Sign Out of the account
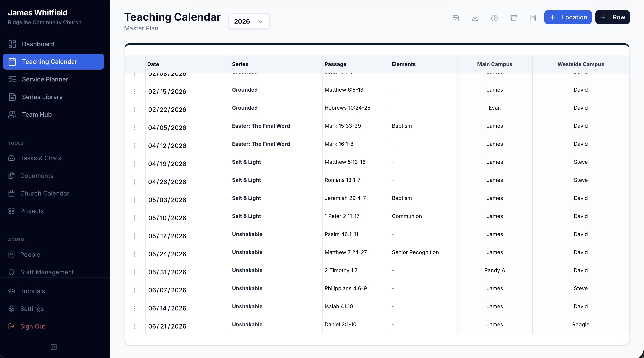This screenshot has width=644, height=358. [33, 327]
